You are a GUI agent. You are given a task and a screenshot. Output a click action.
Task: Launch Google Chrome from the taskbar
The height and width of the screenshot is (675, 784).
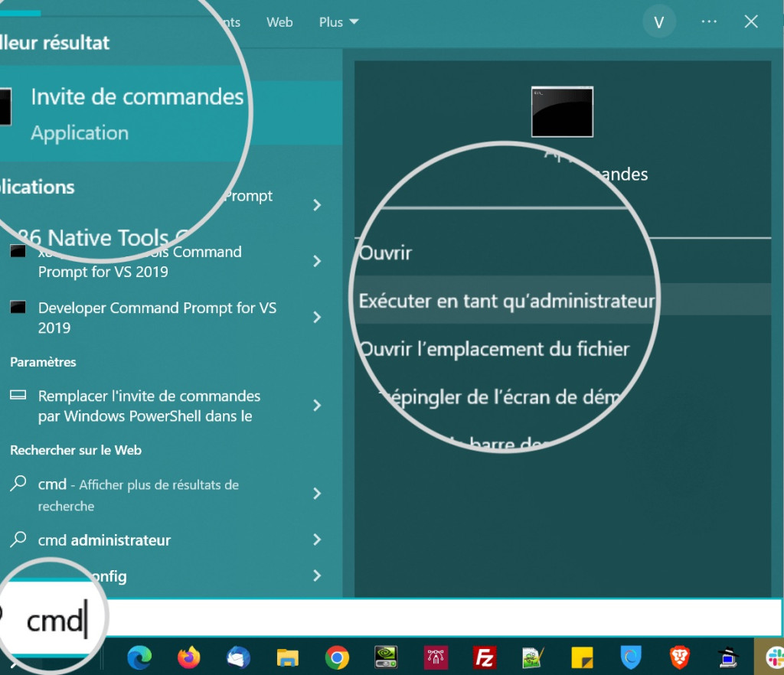337,657
